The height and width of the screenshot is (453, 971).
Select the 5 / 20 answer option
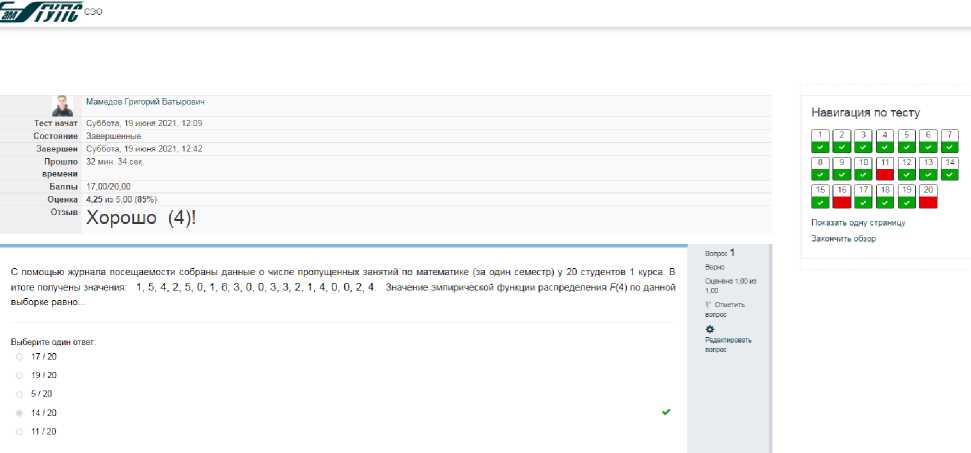[x=19, y=394]
